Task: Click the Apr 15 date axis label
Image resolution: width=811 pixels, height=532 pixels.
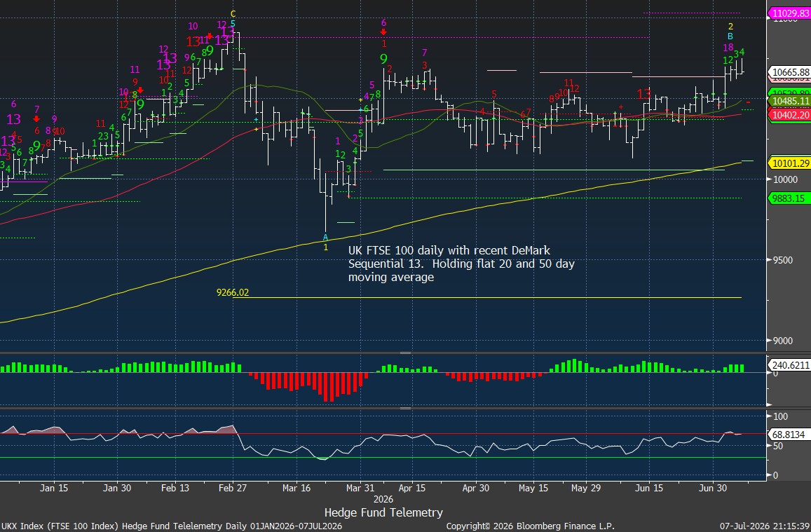Action: pos(412,488)
